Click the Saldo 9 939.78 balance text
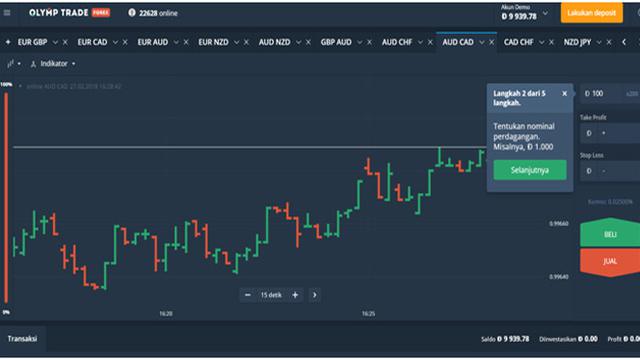 (x=505, y=339)
